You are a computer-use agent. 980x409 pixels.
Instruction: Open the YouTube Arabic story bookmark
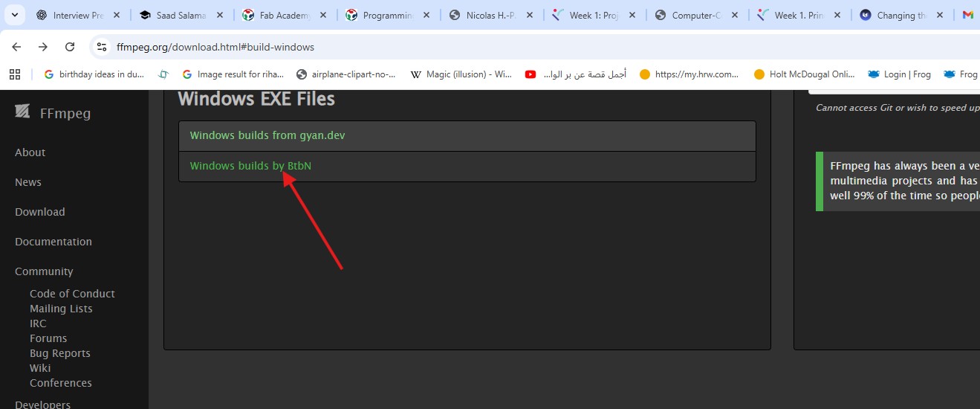pyautogui.click(x=576, y=74)
